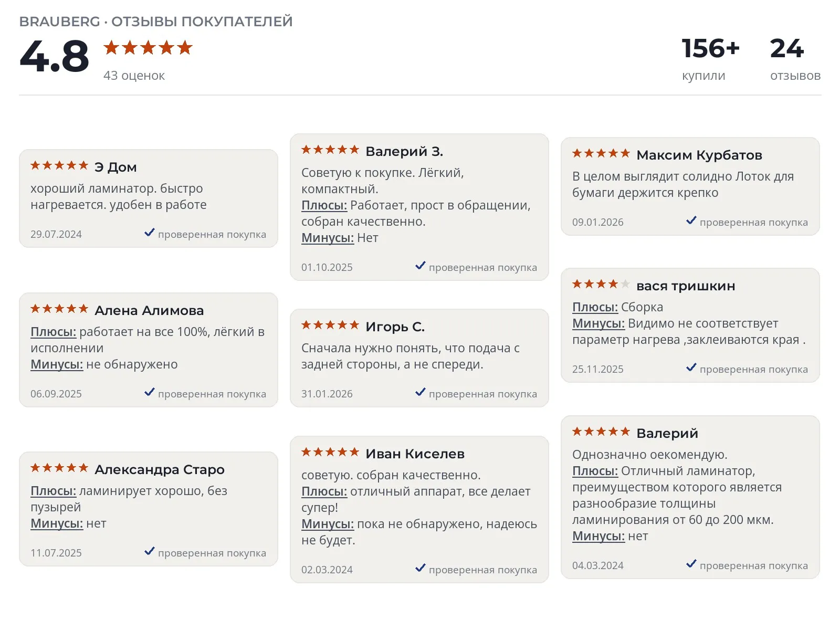This screenshot has width=840, height=630.
Task: Click star rating in Э Дом review
Action: pyautogui.click(x=59, y=166)
